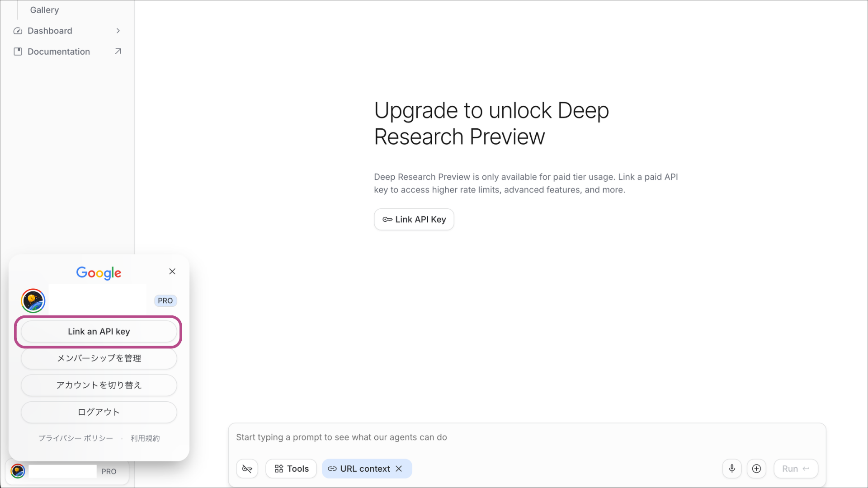
Task: Click the microphone icon button
Action: pos(732,469)
